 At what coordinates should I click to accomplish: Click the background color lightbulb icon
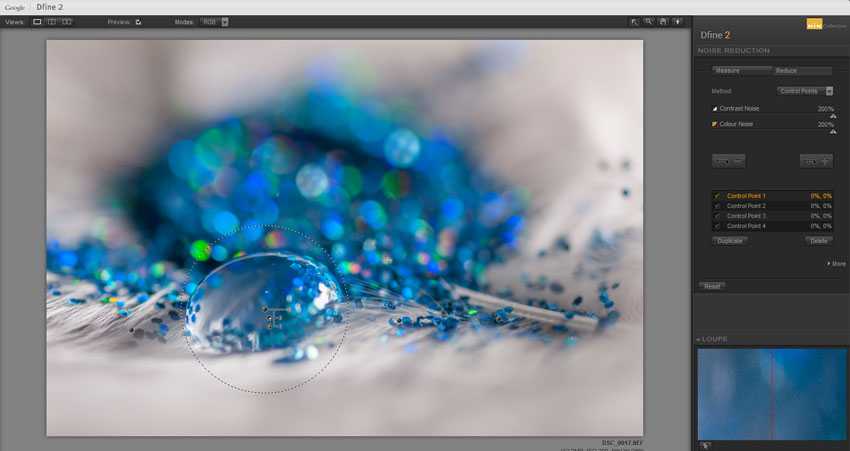pos(678,21)
